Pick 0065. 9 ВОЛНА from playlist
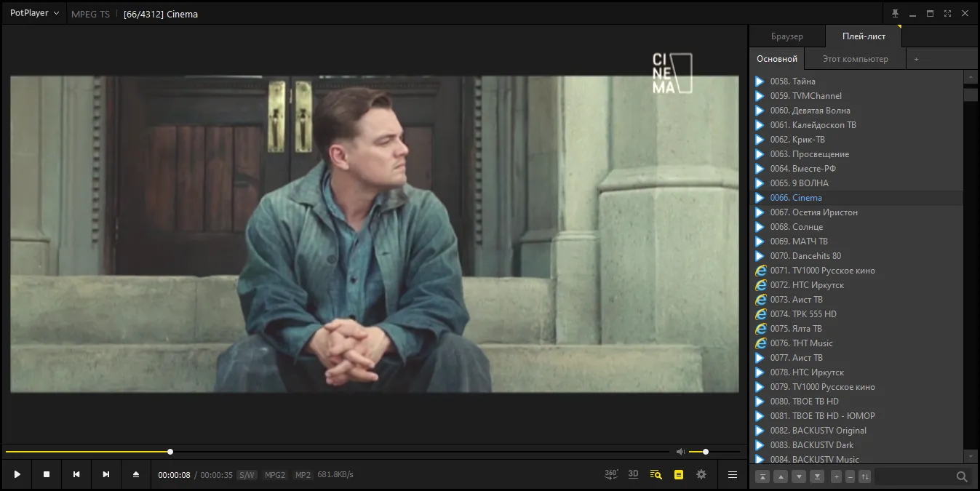This screenshot has width=980, height=491. tap(856, 183)
